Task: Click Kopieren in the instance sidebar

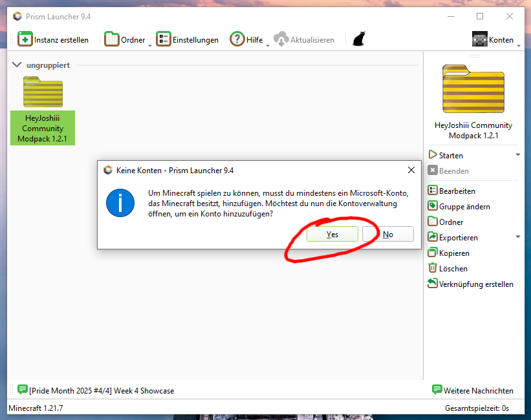Action: 453,253
